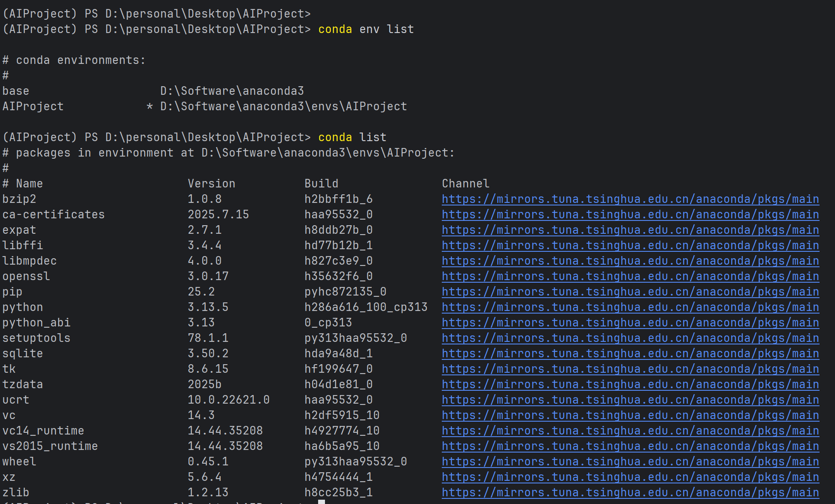
Task: Click the 'conda list' command text
Action: click(352, 137)
